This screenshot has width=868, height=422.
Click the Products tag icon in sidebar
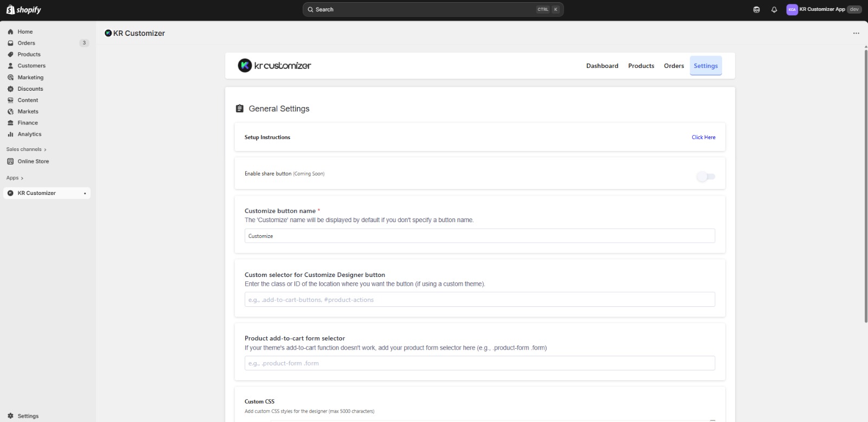coord(10,54)
